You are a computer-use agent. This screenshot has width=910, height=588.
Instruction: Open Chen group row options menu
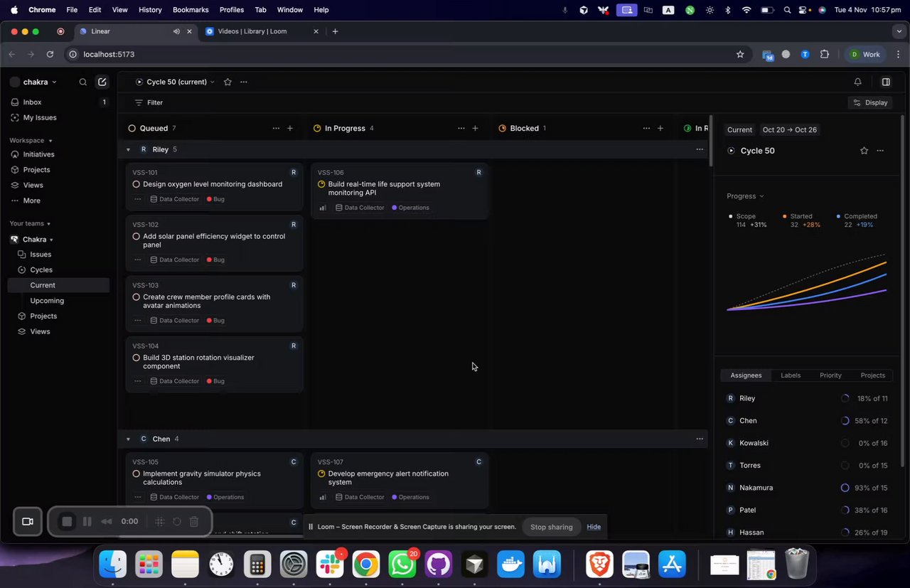[700, 439]
